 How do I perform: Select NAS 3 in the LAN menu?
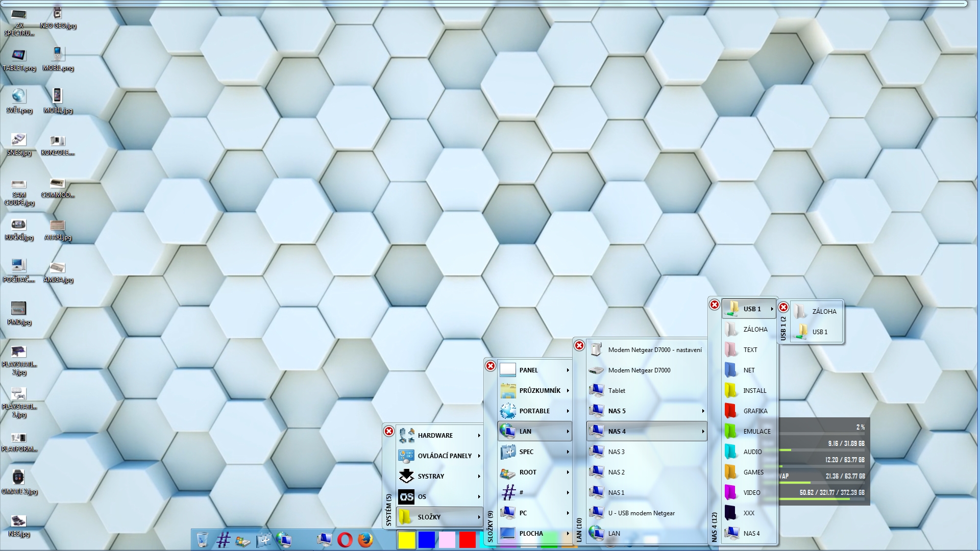[647, 452]
